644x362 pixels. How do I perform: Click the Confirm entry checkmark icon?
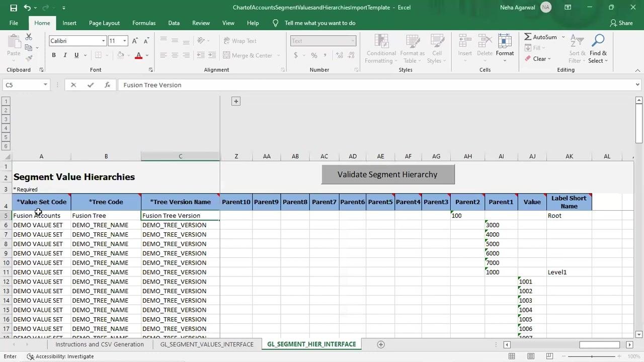(91, 85)
